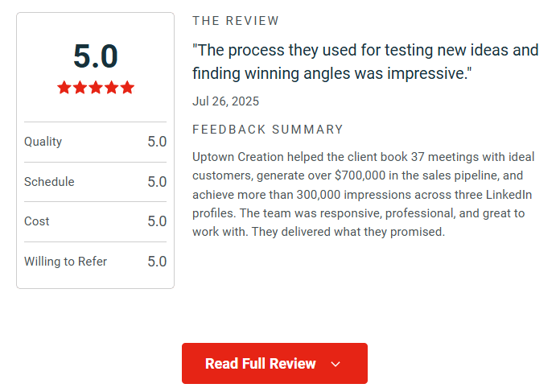Click the fourth red rating star
Image resolution: width=560 pixels, height=392 pixels.
click(x=111, y=88)
